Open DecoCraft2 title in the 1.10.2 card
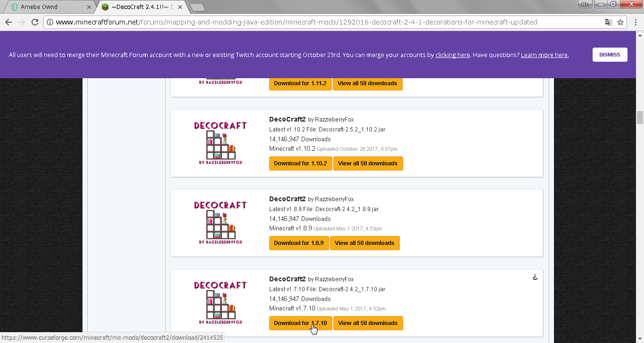 coord(288,119)
